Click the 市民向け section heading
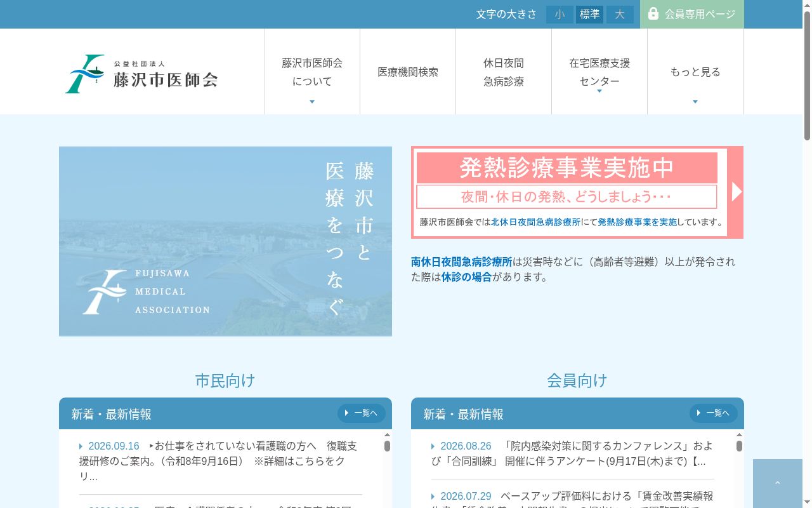This screenshot has width=812, height=508. point(225,380)
